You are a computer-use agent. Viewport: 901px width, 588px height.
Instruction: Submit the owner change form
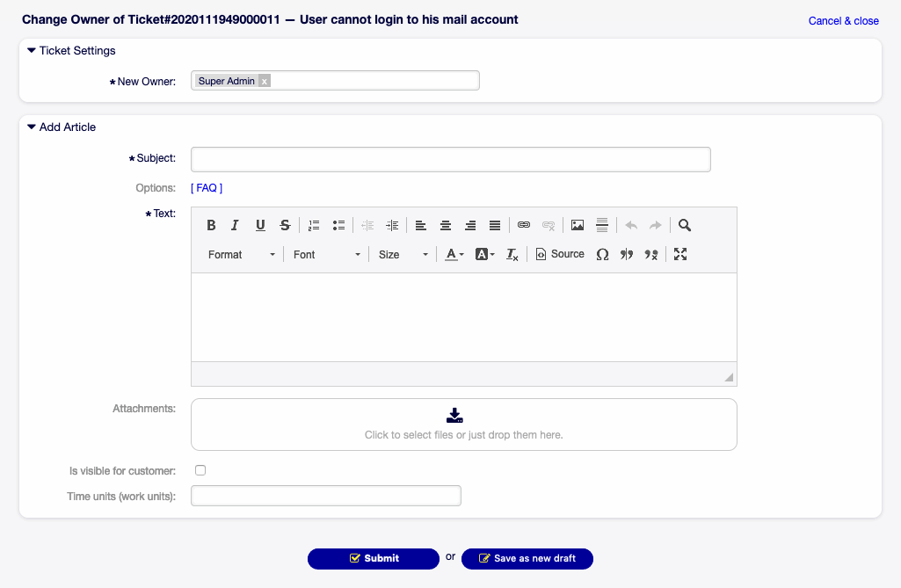[x=373, y=558]
